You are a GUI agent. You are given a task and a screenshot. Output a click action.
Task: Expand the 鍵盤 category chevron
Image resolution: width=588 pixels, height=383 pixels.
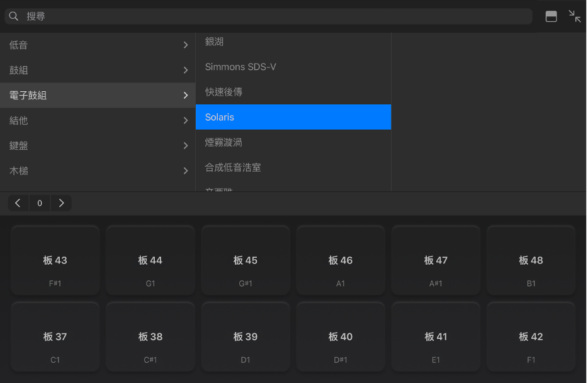(x=185, y=145)
